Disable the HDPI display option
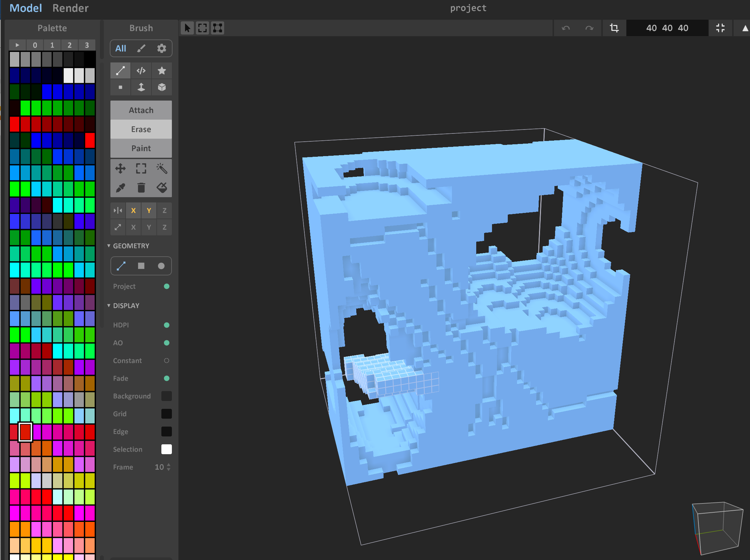 (166, 325)
